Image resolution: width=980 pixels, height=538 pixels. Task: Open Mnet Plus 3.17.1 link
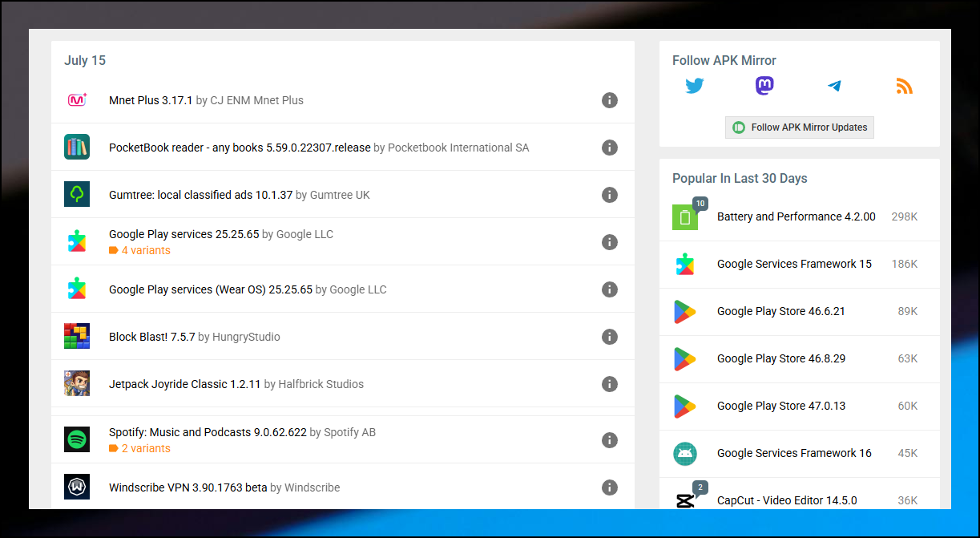pos(151,100)
